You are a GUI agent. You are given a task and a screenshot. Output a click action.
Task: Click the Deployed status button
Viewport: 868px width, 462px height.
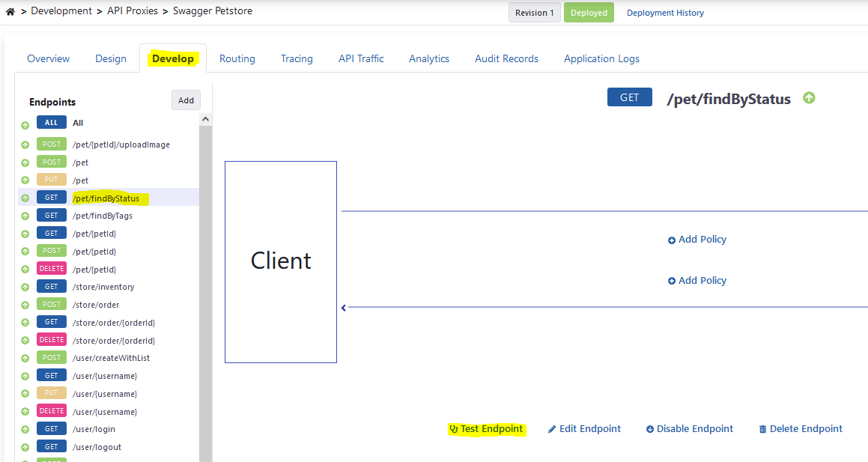tap(589, 12)
